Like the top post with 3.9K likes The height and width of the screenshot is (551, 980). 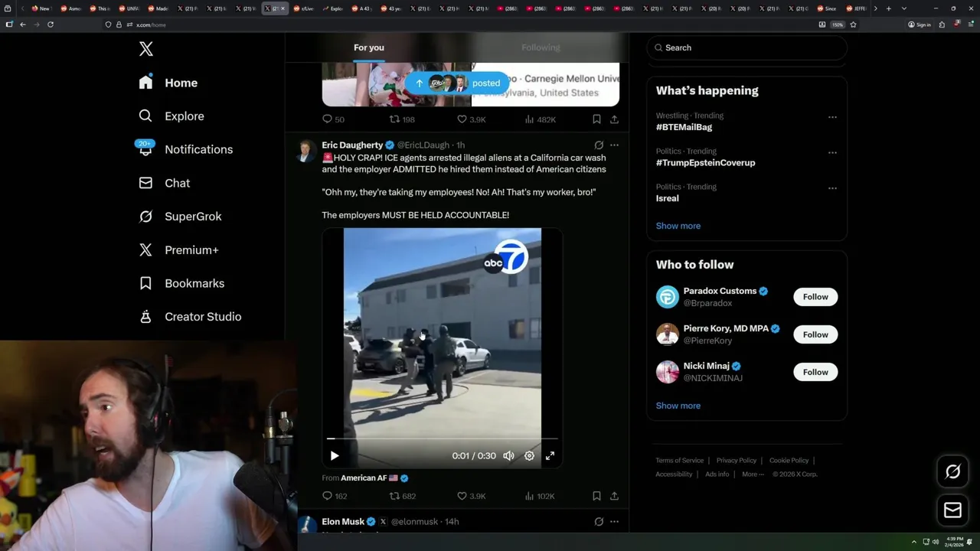click(x=471, y=119)
